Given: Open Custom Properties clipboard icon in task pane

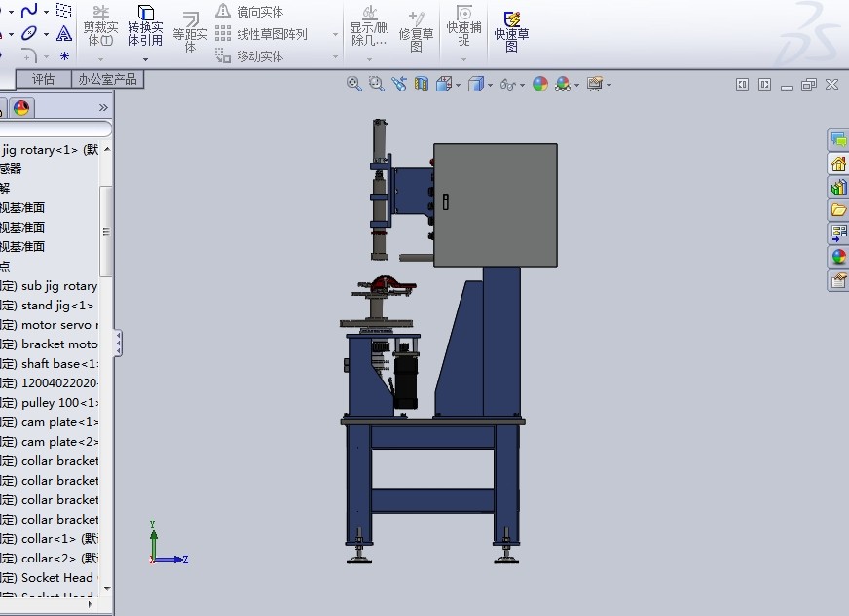Looking at the screenshot, I should tap(838, 280).
